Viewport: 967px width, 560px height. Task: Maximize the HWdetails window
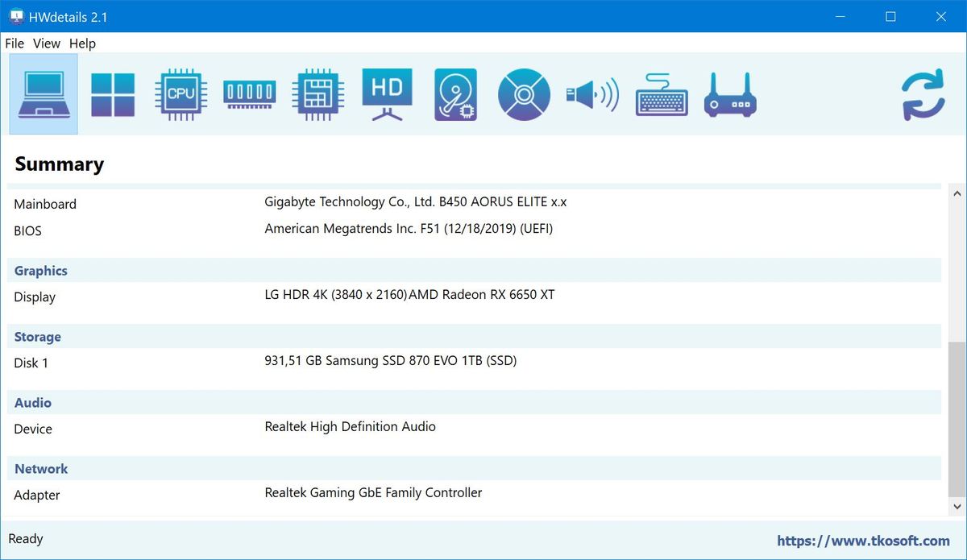coord(890,16)
